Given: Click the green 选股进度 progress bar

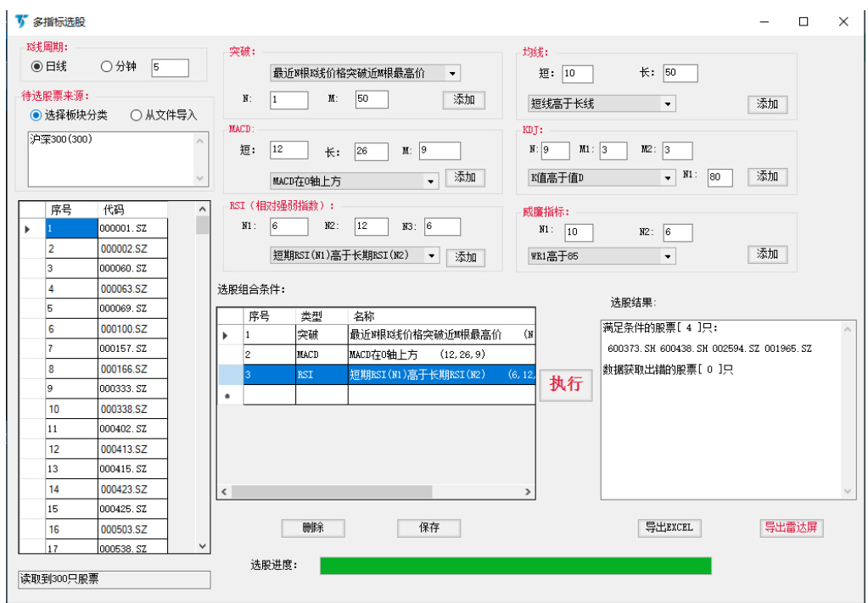Looking at the screenshot, I should tap(515, 566).
